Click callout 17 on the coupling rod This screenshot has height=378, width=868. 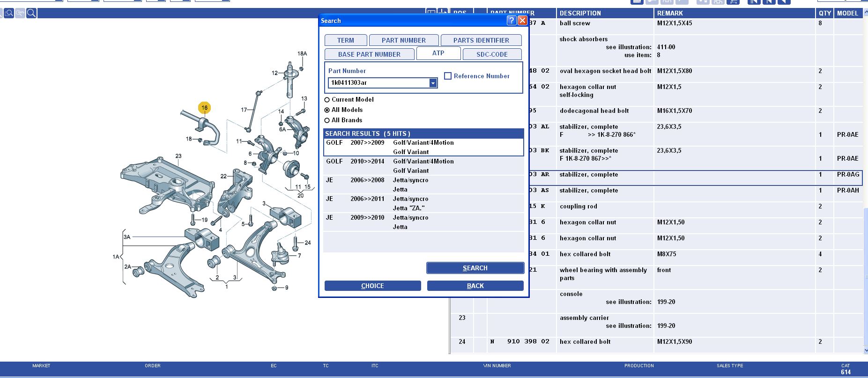coord(244,110)
